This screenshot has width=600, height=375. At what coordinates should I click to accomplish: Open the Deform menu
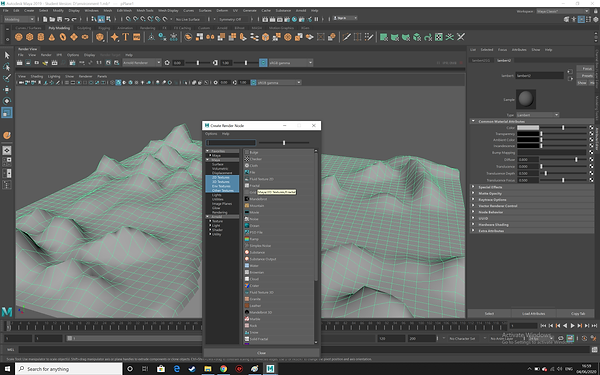coord(222,11)
